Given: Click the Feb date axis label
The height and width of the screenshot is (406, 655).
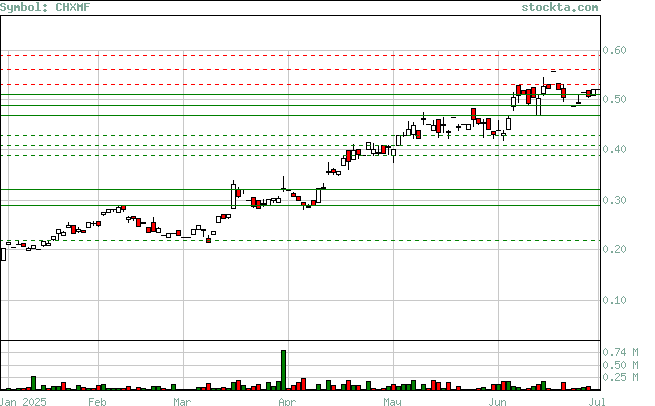Looking at the screenshot, I should 97,402.
